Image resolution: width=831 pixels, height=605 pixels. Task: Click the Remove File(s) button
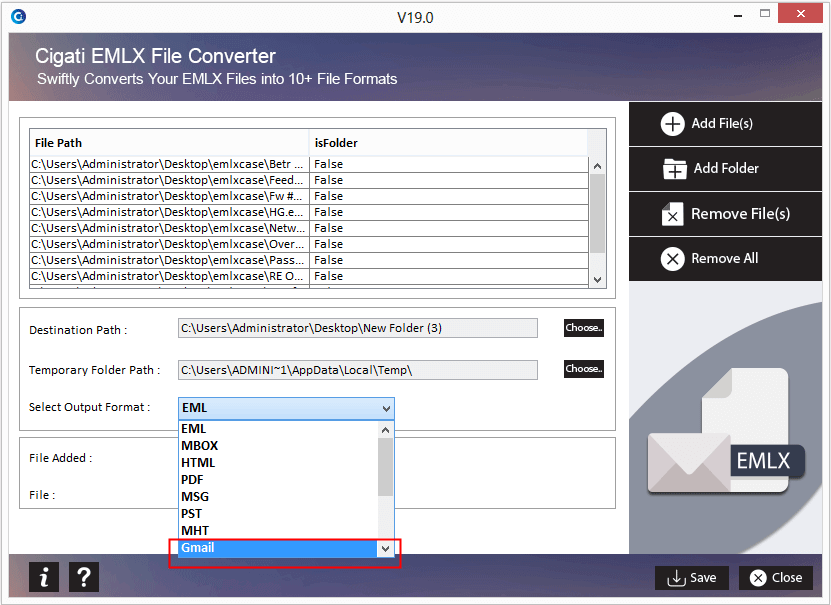725,214
